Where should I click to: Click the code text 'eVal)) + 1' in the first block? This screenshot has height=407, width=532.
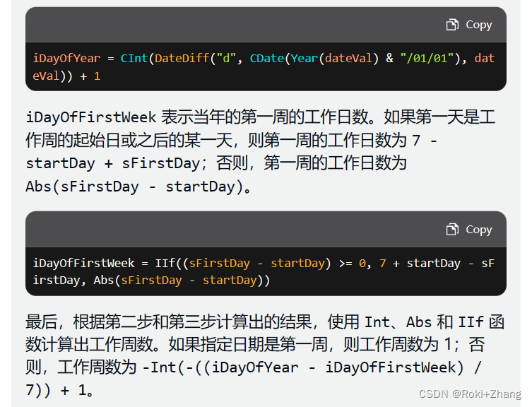click(x=66, y=76)
